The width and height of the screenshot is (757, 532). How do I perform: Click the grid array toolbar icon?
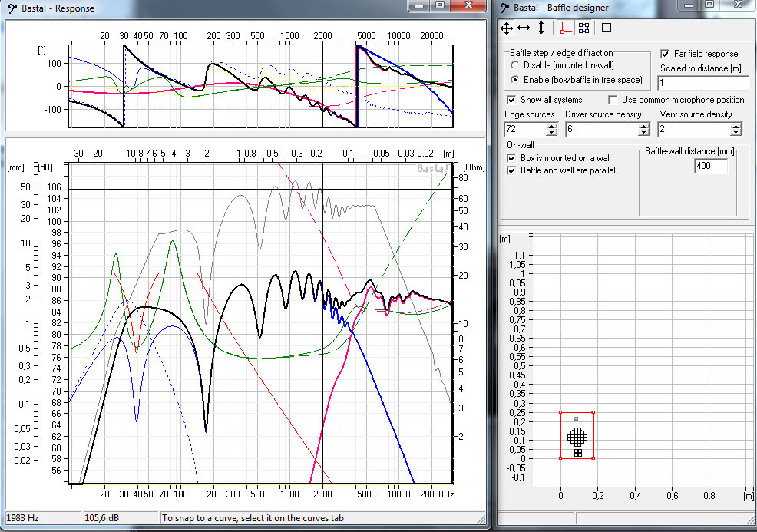click(x=584, y=28)
